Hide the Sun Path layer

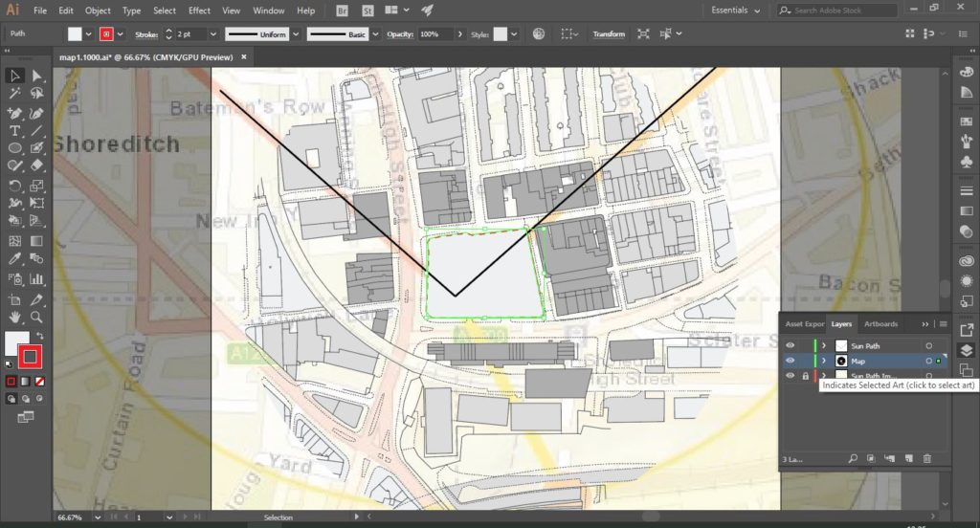(x=790, y=345)
